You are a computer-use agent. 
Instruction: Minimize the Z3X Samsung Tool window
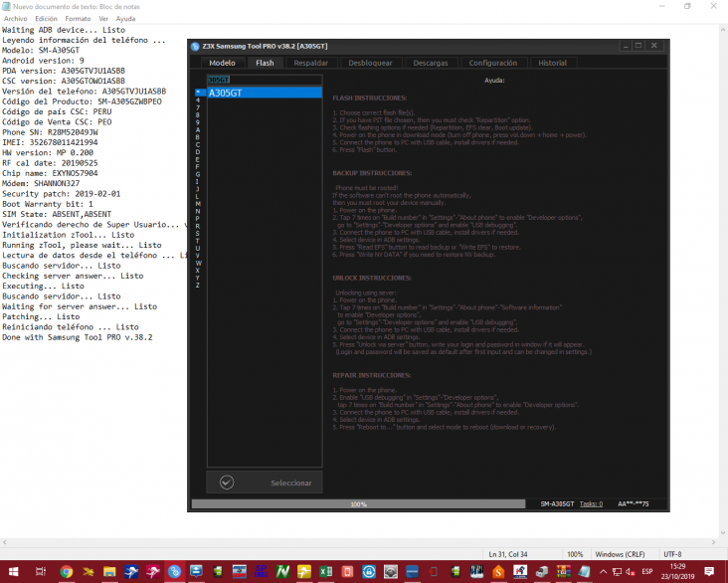[626, 46]
